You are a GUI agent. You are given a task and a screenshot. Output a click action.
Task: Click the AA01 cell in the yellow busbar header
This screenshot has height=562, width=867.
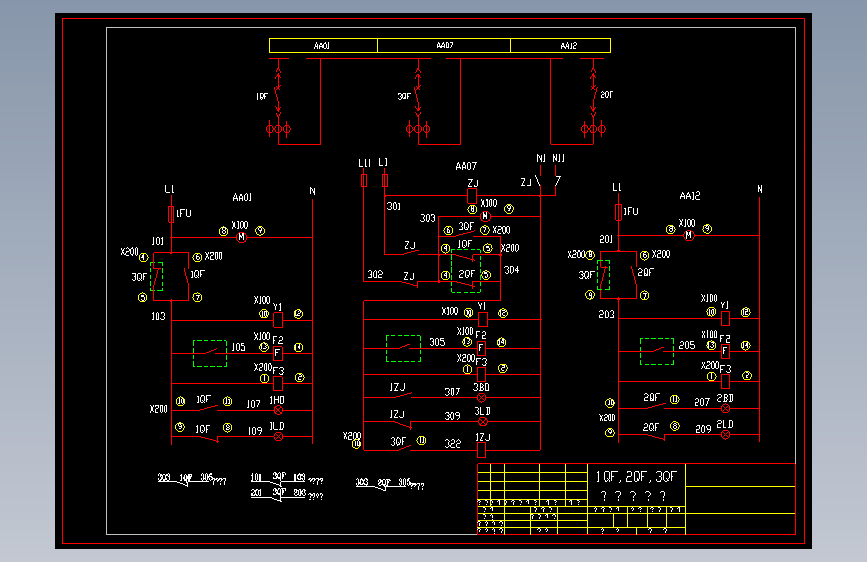[323, 45]
